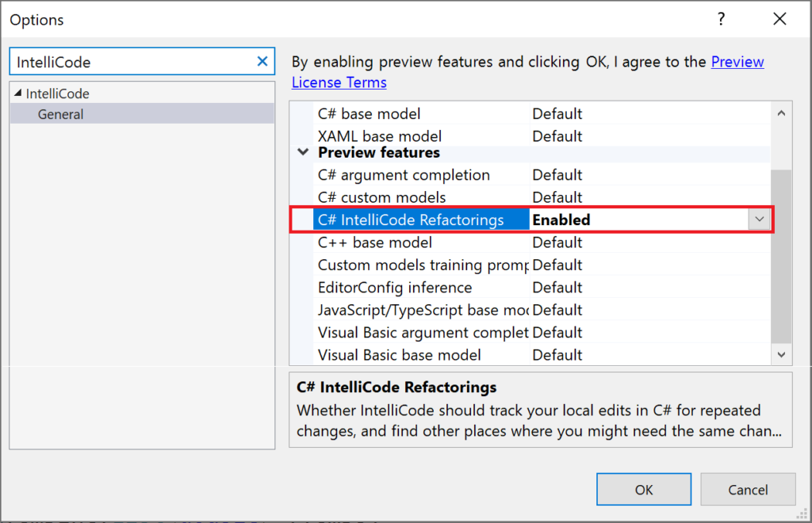812x523 pixels.
Task: Click the scroll down arrow in settings list
Action: pos(781,354)
